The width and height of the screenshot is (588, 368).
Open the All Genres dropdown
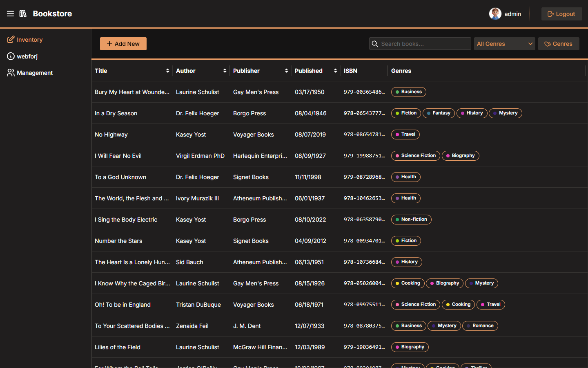(505, 44)
